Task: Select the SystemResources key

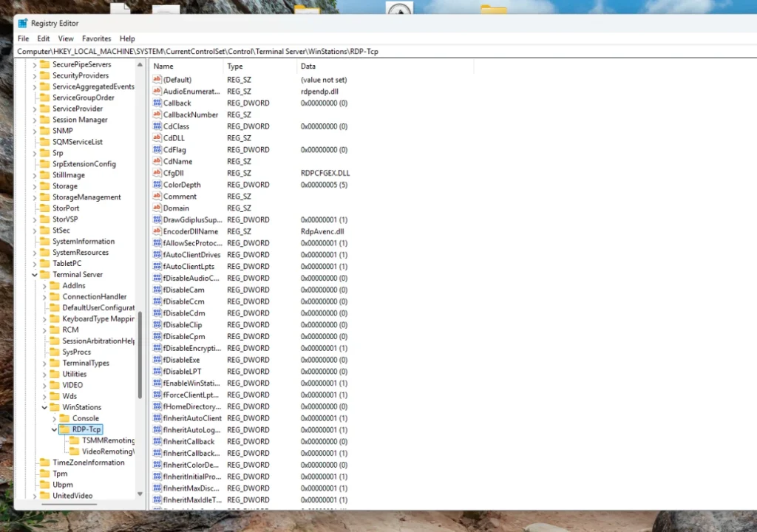Action: [x=81, y=252]
